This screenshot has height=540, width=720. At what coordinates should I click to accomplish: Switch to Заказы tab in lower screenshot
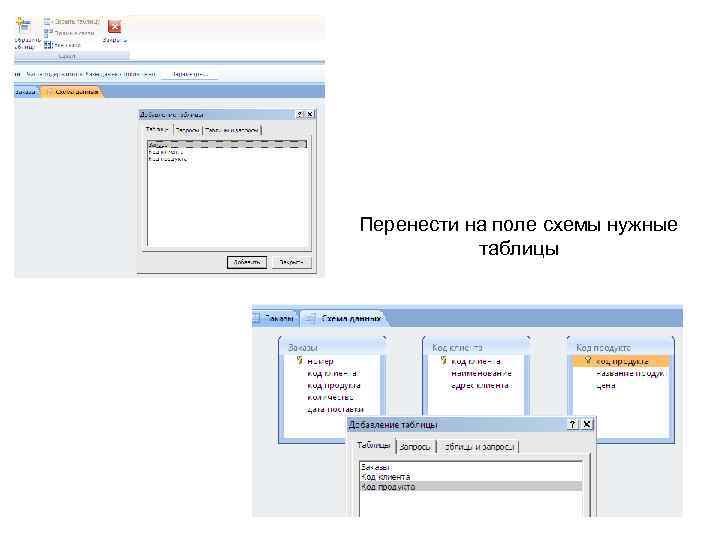[275, 318]
